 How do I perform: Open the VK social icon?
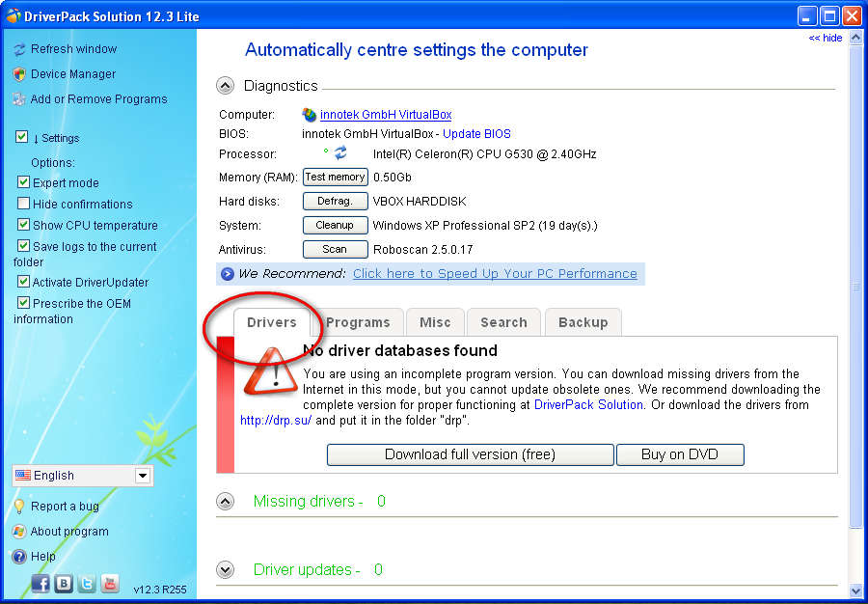click(64, 583)
